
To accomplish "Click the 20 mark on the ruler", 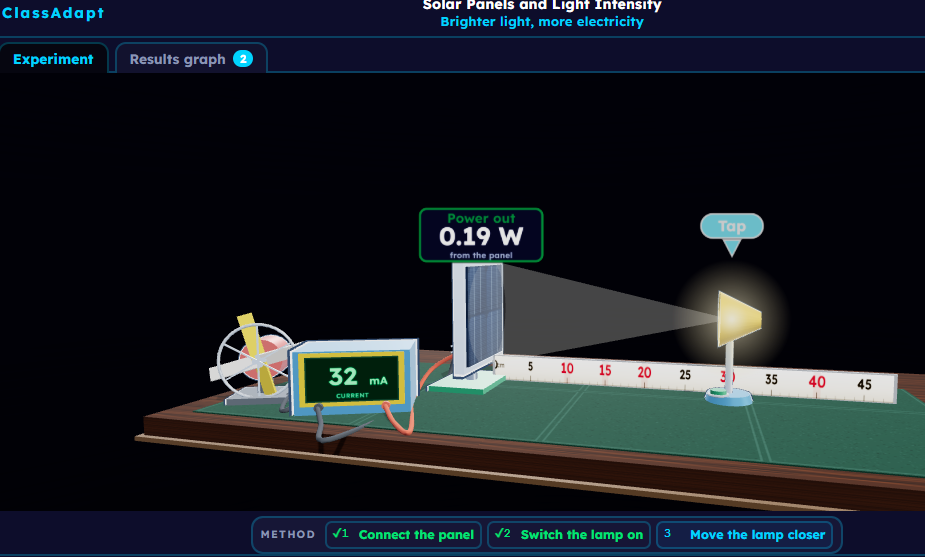I will 644,372.
